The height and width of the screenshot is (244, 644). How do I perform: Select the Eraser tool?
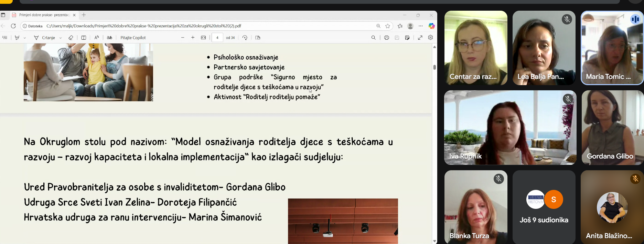pyautogui.click(x=71, y=38)
